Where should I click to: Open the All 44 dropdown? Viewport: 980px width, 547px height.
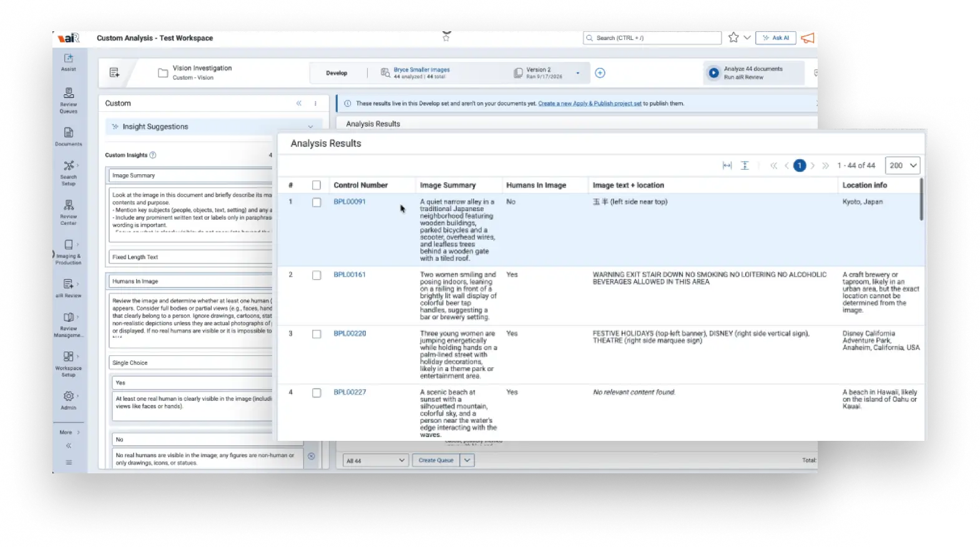(376, 461)
